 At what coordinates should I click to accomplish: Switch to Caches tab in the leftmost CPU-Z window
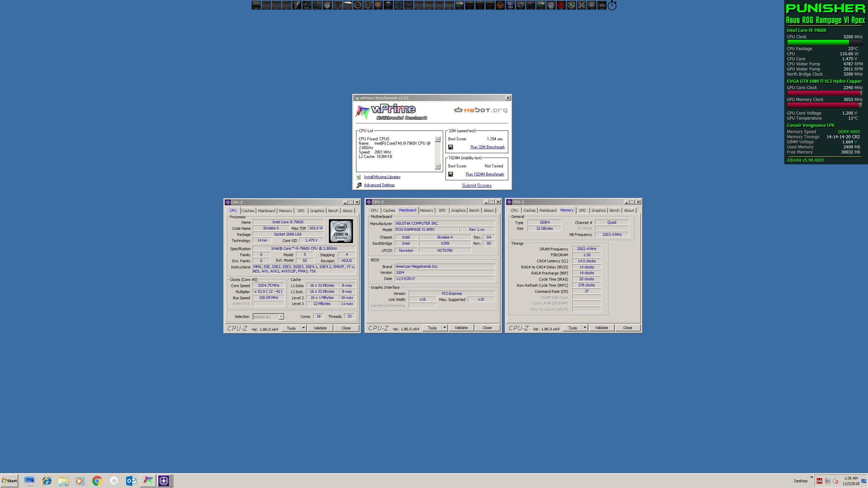pos(248,211)
